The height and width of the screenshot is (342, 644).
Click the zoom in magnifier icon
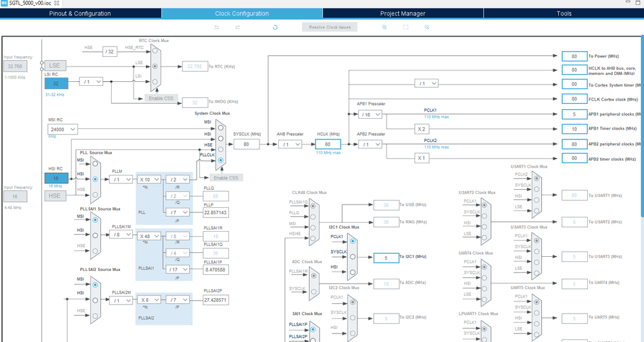click(385, 27)
